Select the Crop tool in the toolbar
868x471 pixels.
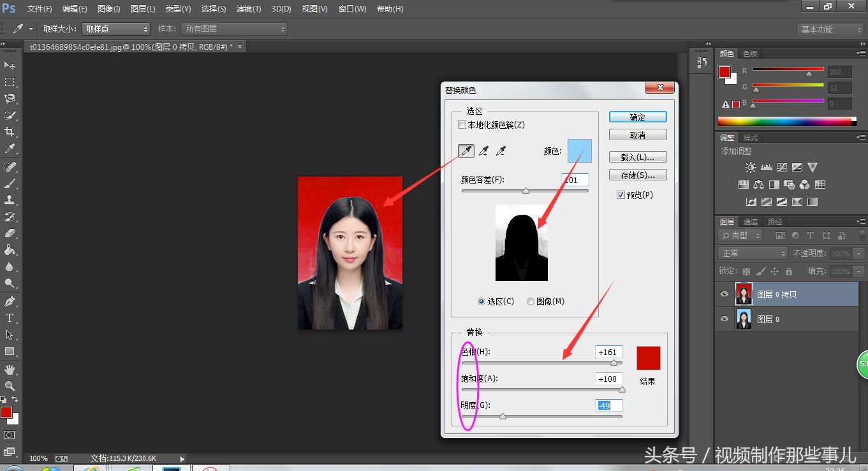point(9,131)
